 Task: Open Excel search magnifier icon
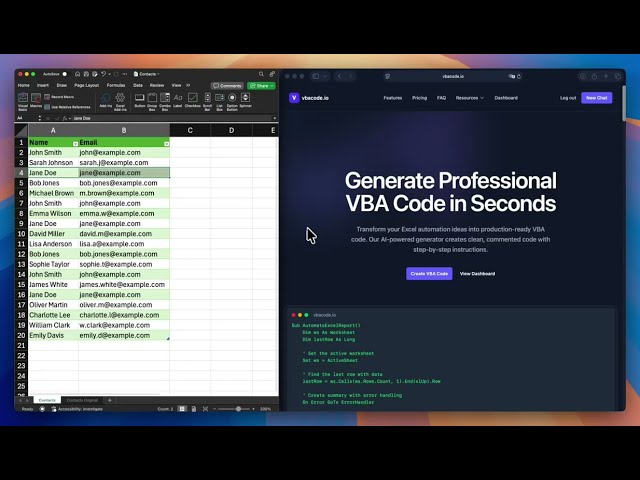pyautogui.click(x=261, y=74)
